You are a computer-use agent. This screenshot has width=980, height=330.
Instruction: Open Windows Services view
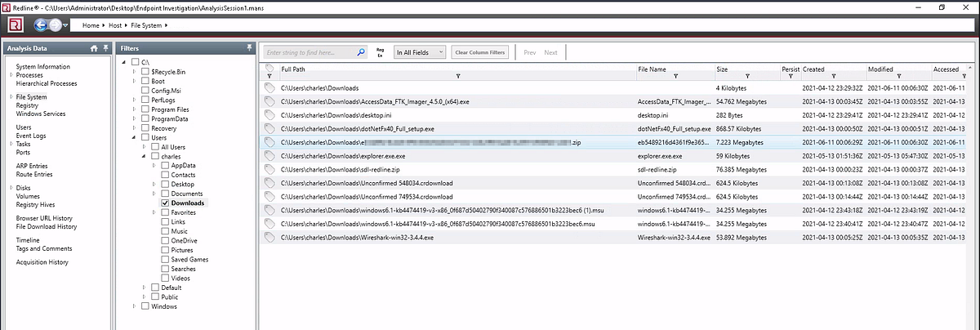coord(41,114)
